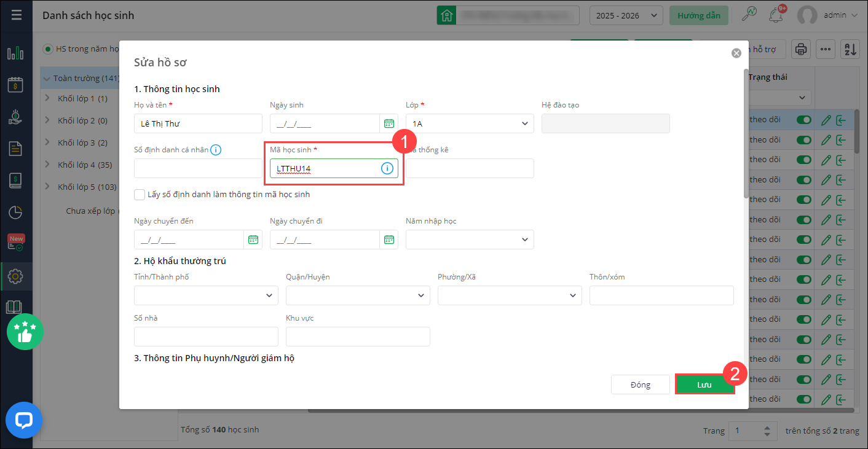Check the Lấy số định danh checkbox
Image resolution: width=868 pixels, height=449 pixels.
tap(140, 195)
